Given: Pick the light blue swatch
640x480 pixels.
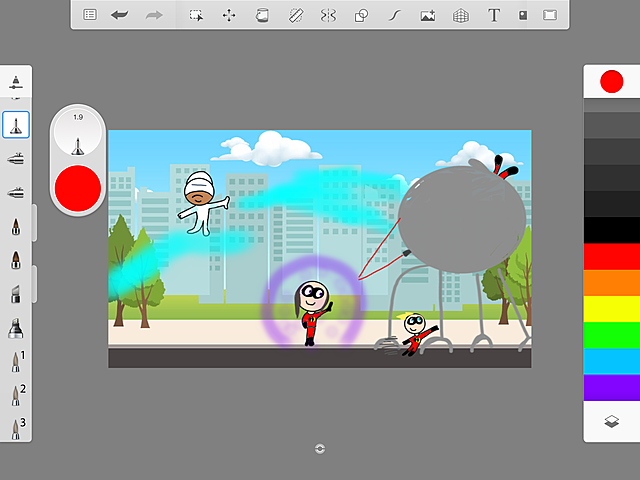Looking at the screenshot, I should (x=612, y=361).
